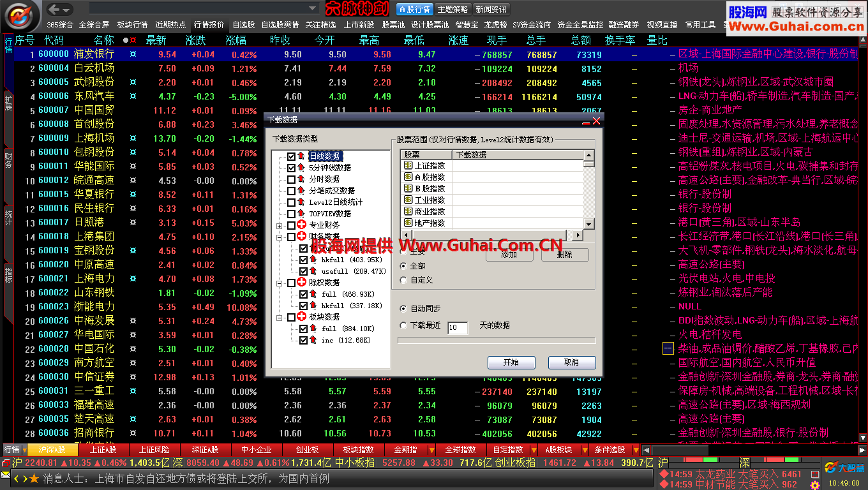Click the back arrow navigation button
The image size is (868, 490).
tap(55, 9)
